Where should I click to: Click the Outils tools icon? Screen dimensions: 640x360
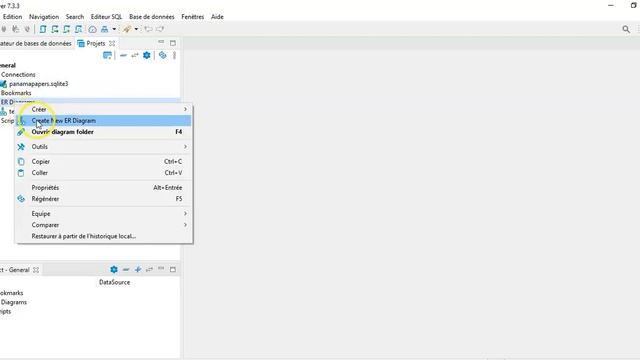(21, 147)
